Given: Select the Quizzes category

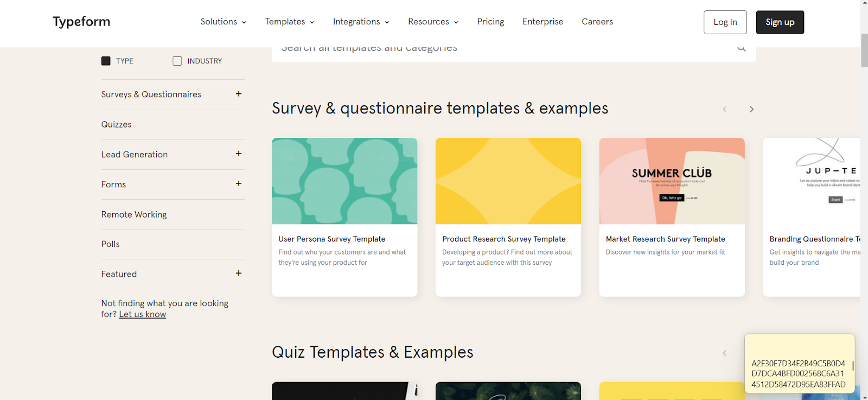Looking at the screenshot, I should 116,124.
